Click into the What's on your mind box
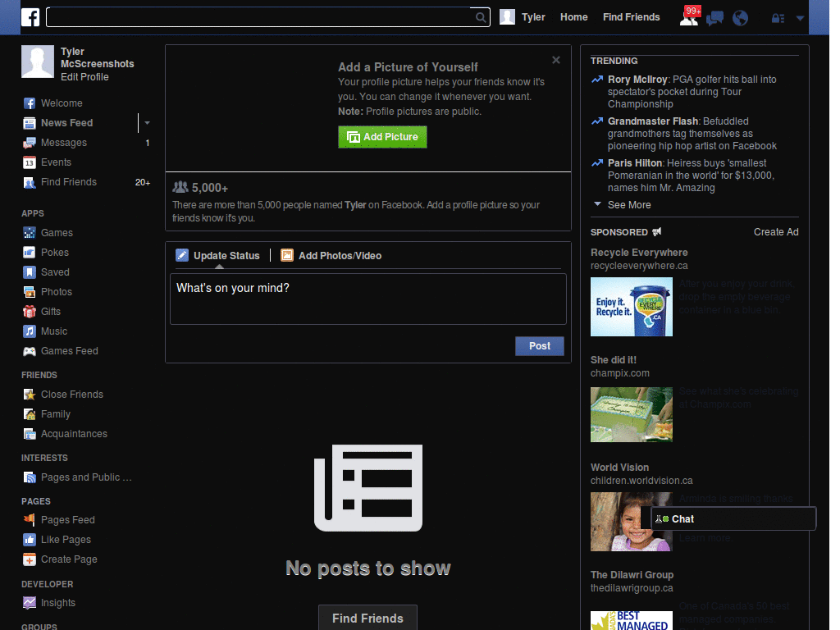Viewport: 840px width, 630px height. pos(368,299)
